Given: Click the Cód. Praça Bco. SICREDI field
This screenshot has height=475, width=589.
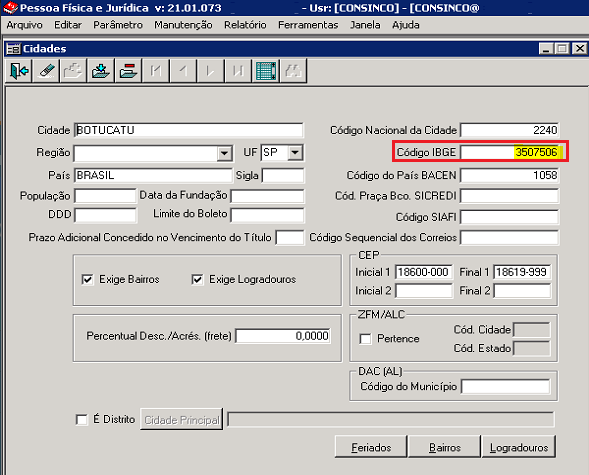Looking at the screenshot, I should (510, 196).
